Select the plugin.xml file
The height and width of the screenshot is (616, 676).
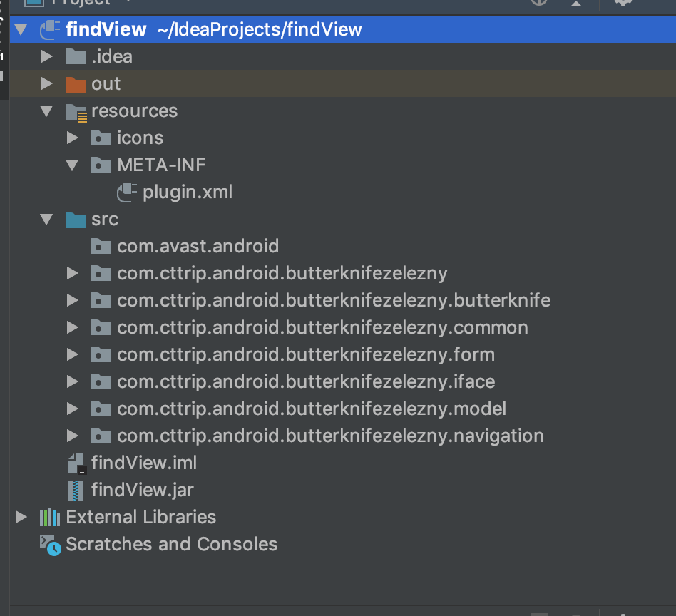tap(188, 192)
